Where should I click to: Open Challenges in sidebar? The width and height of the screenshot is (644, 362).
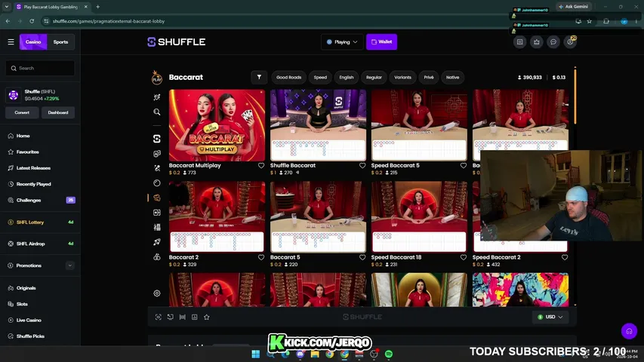(29, 201)
